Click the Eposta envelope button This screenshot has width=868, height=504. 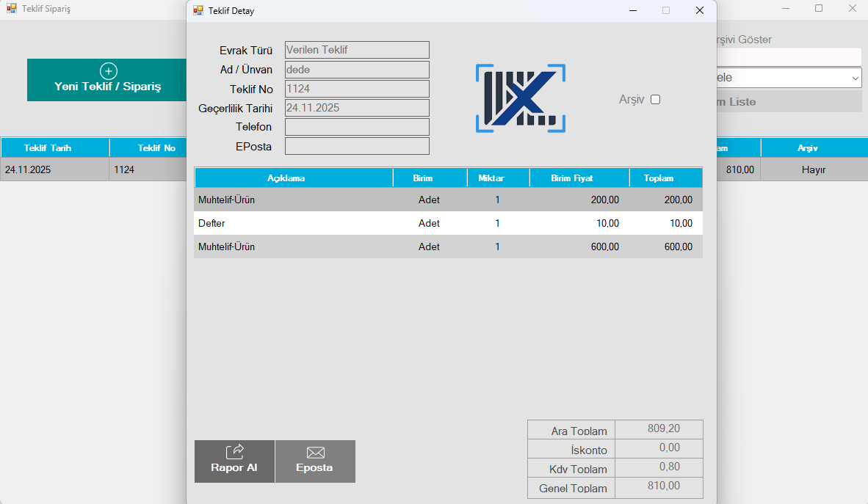coord(315,461)
